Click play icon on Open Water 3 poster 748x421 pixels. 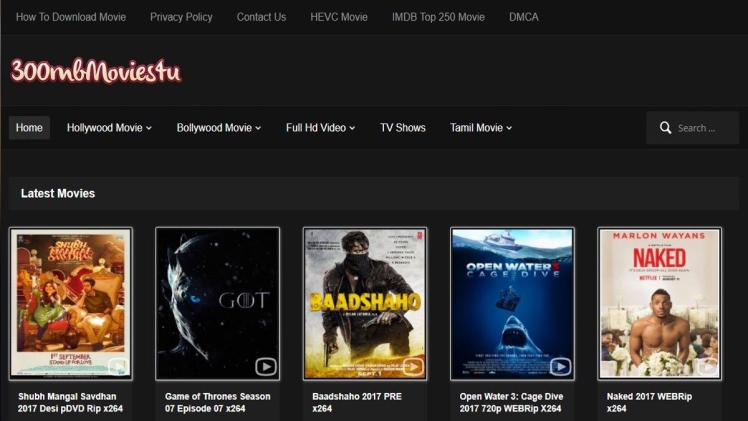(x=560, y=366)
